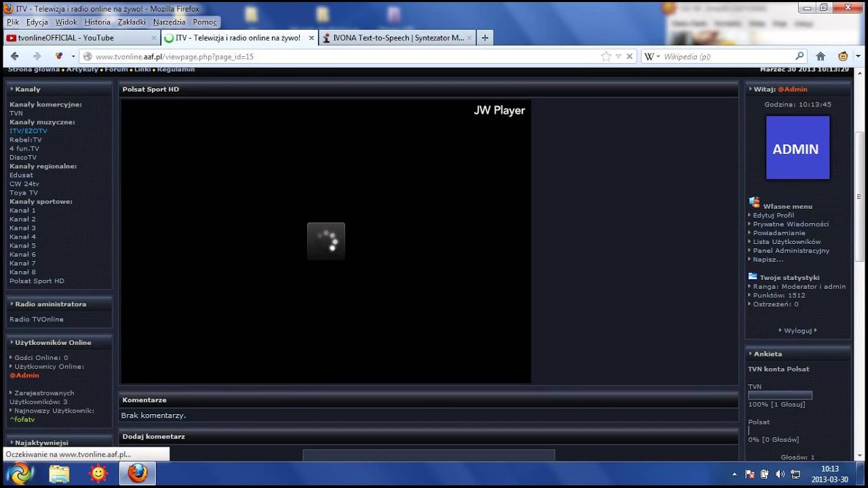Open the ITV/EZOTV channel link
This screenshot has height=488, width=868.
pos(28,131)
